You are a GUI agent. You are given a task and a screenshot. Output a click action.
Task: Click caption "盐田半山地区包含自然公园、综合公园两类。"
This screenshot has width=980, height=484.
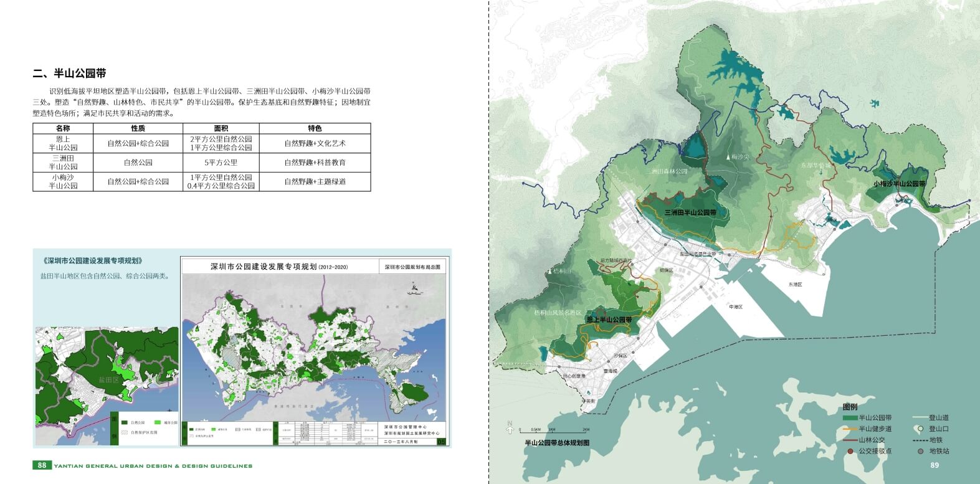105,275
